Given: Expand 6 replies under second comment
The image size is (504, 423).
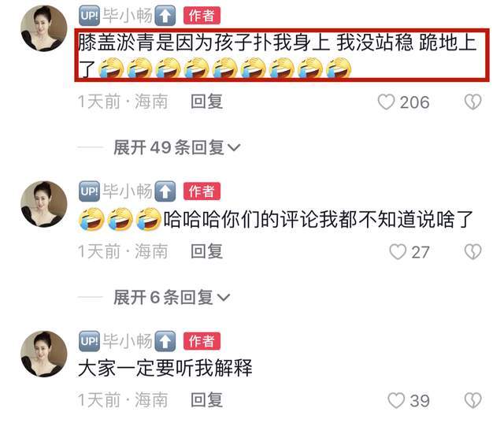Looking at the screenshot, I should (172, 297).
